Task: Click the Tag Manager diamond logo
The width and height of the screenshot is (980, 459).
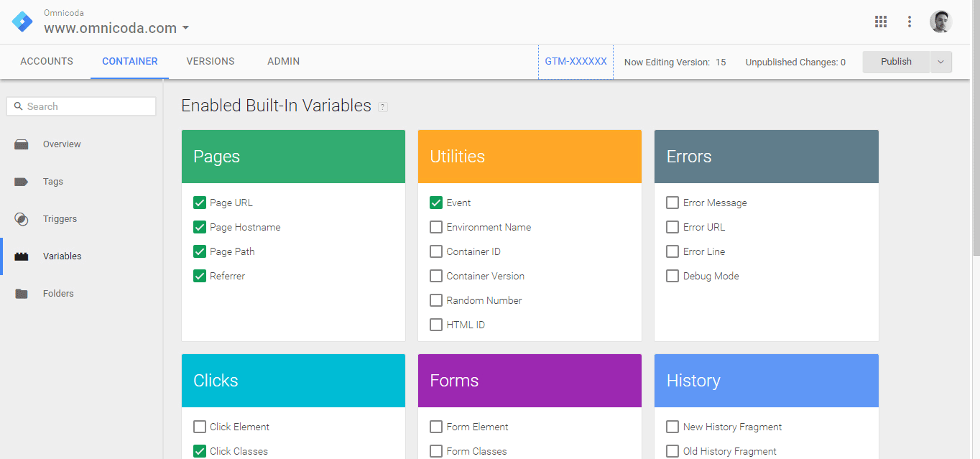Action: (22, 22)
